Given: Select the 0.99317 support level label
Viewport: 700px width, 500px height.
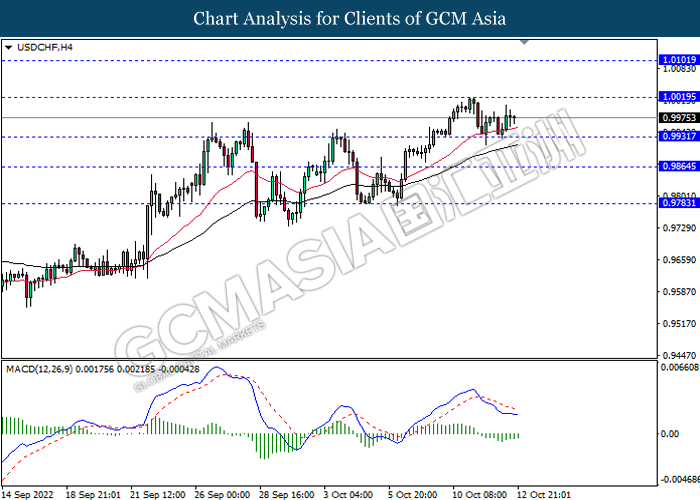Looking at the screenshot, I should pos(679,136).
